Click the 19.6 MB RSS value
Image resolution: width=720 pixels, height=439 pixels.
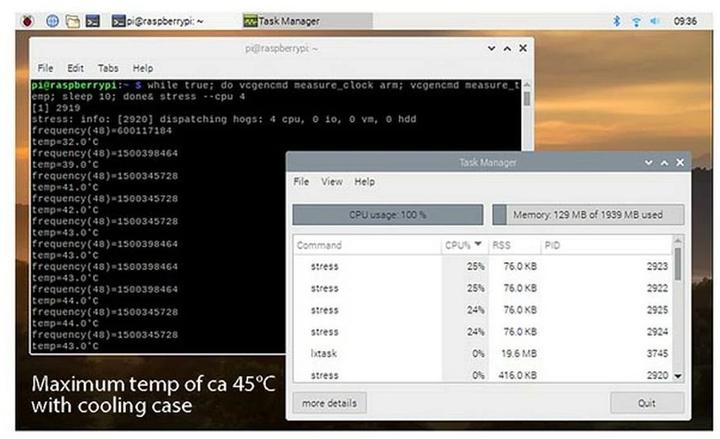519,354
